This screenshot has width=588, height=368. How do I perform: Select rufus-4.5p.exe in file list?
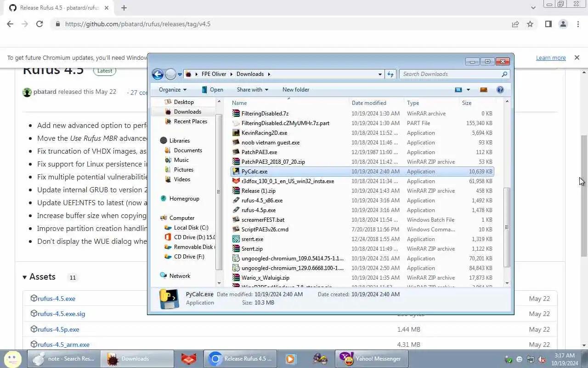click(x=259, y=210)
